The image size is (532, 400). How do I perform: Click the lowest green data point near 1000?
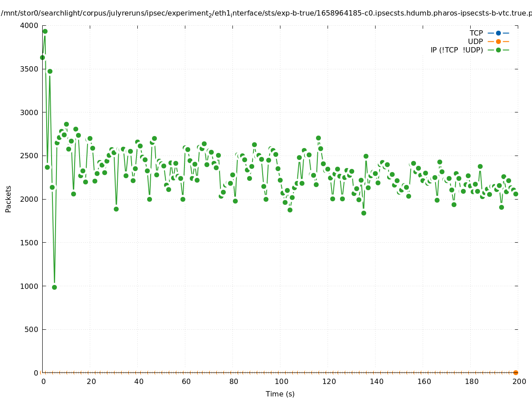click(x=54, y=287)
